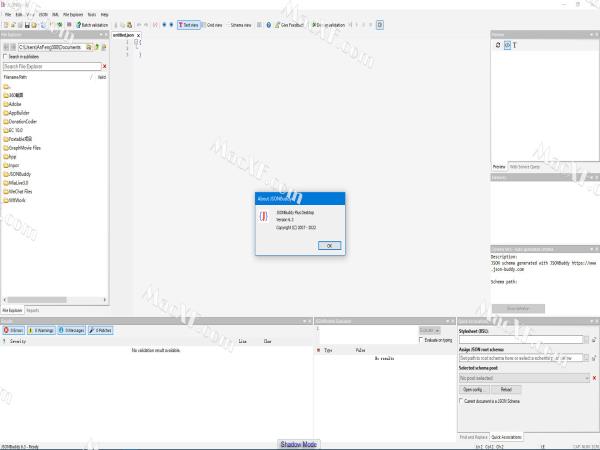Open the Tools menu

click(x=92, y=15)
